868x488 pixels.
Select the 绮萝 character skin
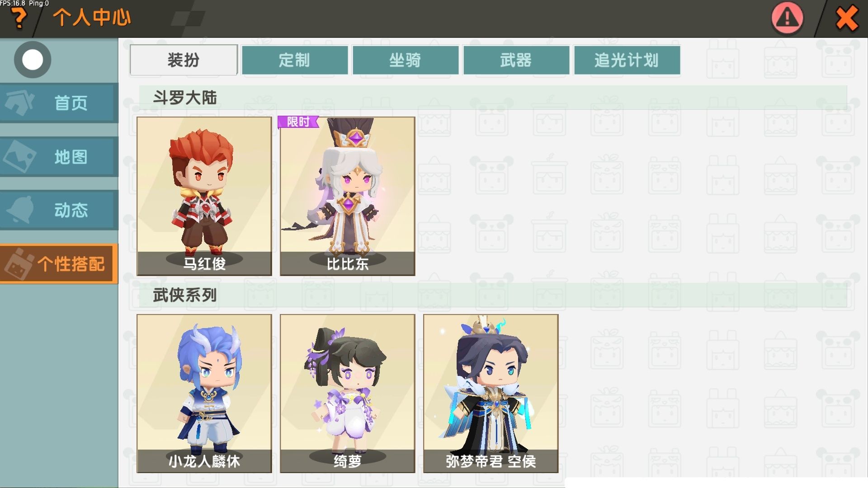pyautogui.click(x=347, y=394)
